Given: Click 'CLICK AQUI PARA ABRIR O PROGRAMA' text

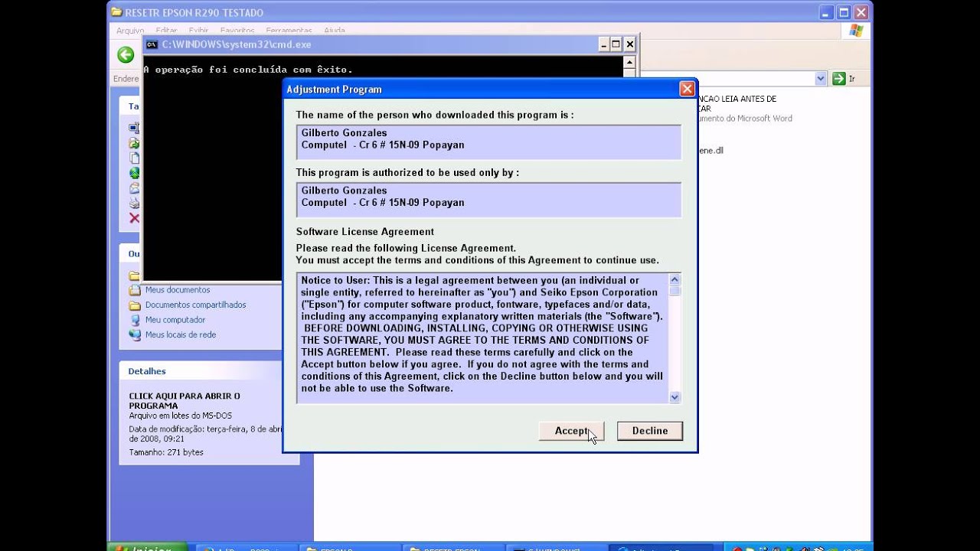Looking at the screenshot, I should 185,401.
